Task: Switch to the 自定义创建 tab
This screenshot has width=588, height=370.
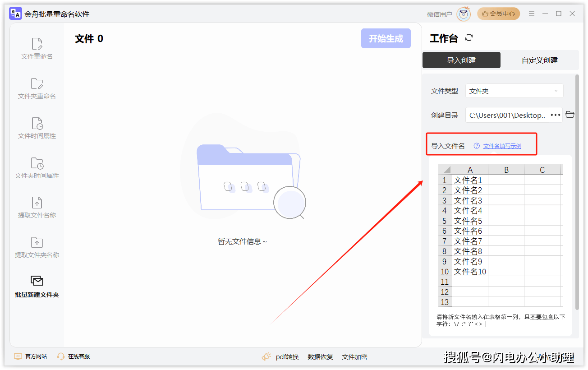Action: pyautogui.click(x=540, y=60)
